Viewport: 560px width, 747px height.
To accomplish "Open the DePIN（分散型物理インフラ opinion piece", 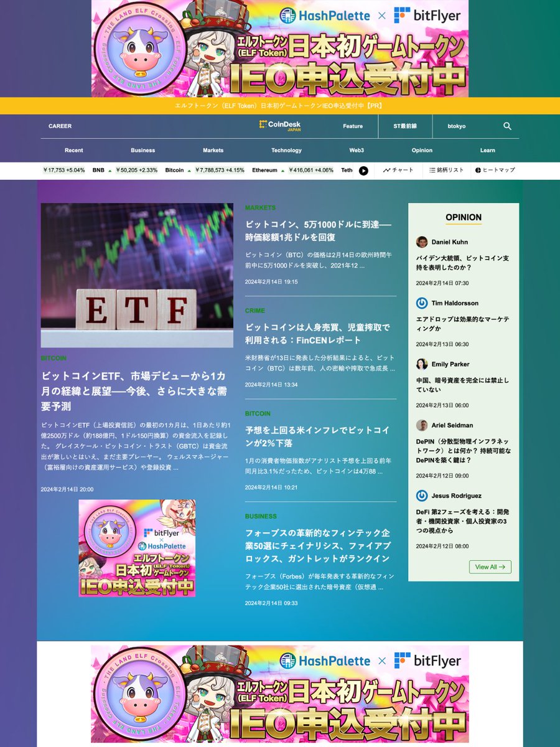I will pyautogui.click(x=464, y=450).
